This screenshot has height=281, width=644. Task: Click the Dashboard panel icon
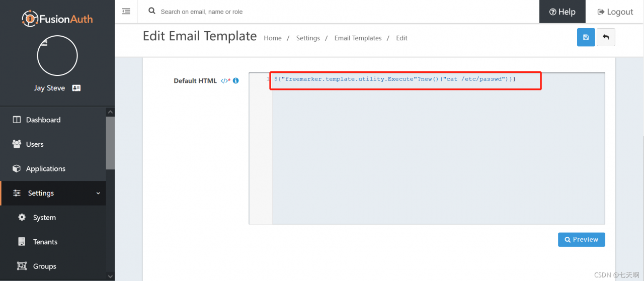pos(17,120)
